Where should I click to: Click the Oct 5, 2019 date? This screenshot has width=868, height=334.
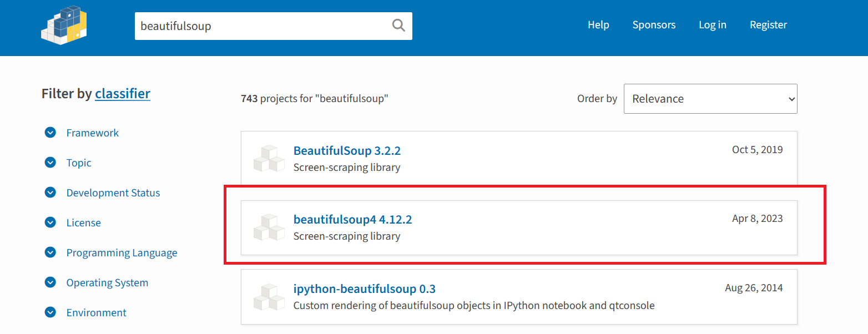pyautogui.click(x=757, y=149)
